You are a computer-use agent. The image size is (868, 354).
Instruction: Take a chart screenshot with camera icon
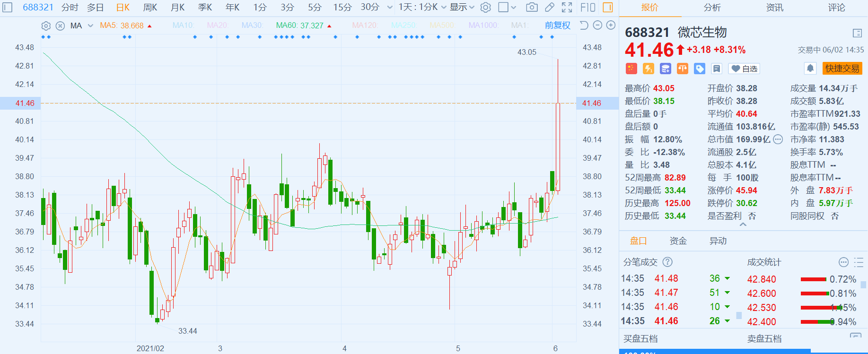click(532, 7)
